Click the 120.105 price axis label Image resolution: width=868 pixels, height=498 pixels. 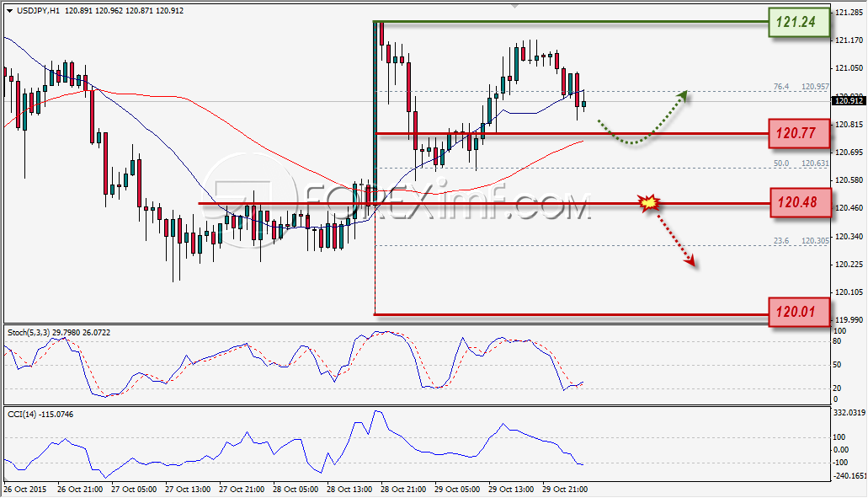pyautogui.click(x=849, y=292)
